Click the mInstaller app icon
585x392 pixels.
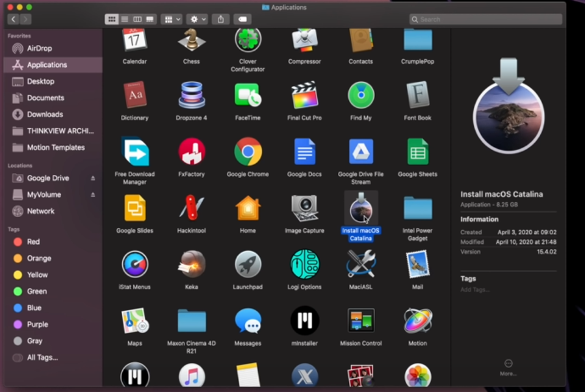(304, 320)
